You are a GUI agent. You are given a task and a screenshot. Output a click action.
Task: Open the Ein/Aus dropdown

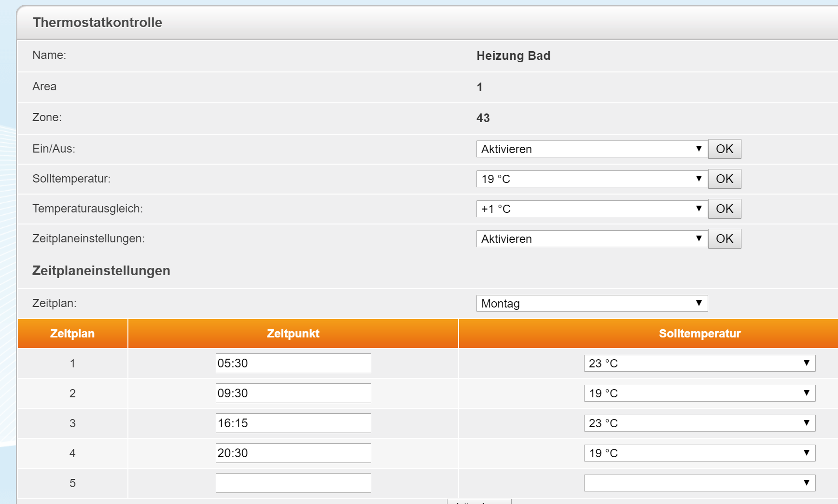coord(591,149)
